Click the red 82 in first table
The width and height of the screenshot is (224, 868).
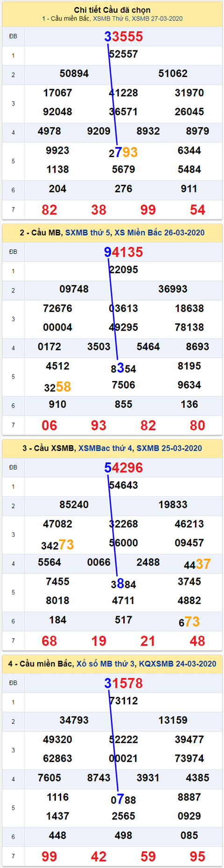[49, 210]
